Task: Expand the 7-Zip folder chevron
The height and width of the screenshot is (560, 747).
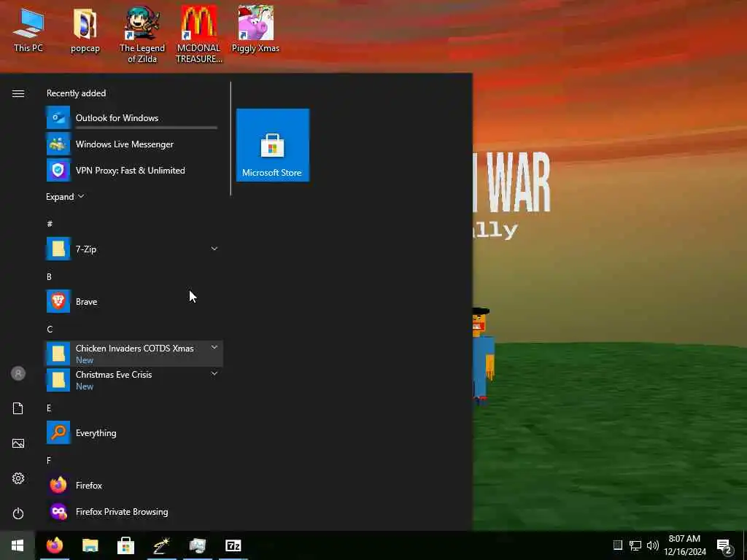Action: [x=214, y=249]
